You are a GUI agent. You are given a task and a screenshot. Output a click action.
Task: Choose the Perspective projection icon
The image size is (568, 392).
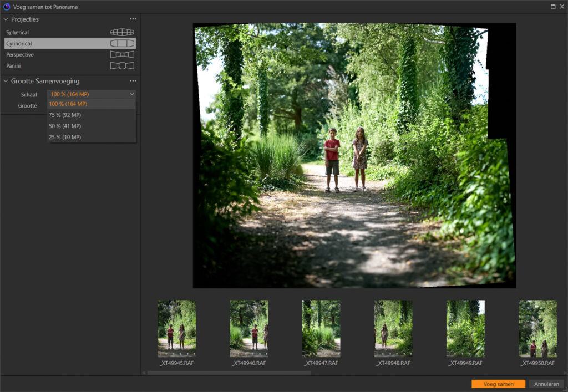[x=122, y=55]
